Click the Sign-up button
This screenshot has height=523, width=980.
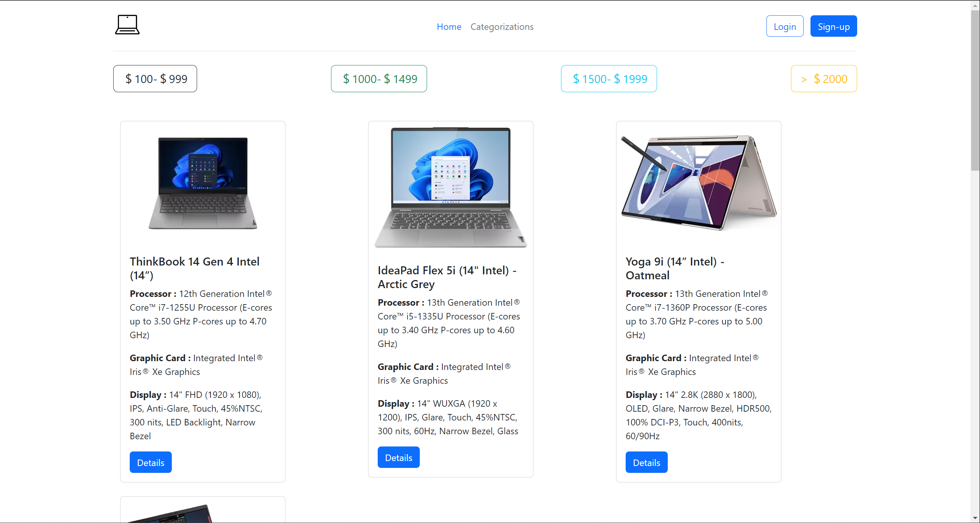(x=833, y=26)
